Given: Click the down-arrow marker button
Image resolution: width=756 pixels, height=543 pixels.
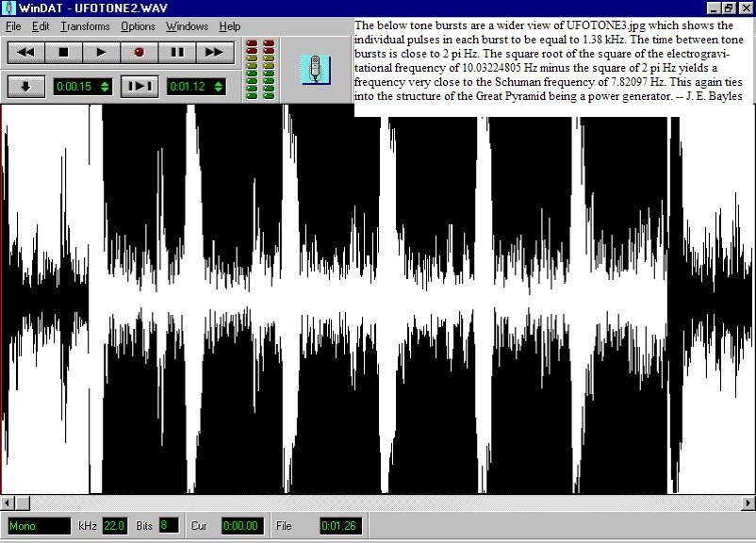Looking at the screenshot, I should [x=26, y=87].
